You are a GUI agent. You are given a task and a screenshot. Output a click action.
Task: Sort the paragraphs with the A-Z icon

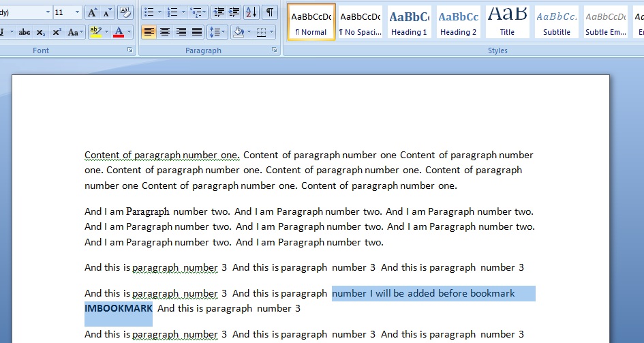click(251, 12)
